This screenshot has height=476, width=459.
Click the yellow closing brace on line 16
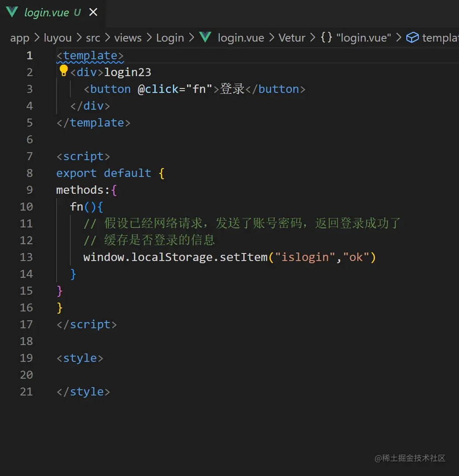point(60,308)
